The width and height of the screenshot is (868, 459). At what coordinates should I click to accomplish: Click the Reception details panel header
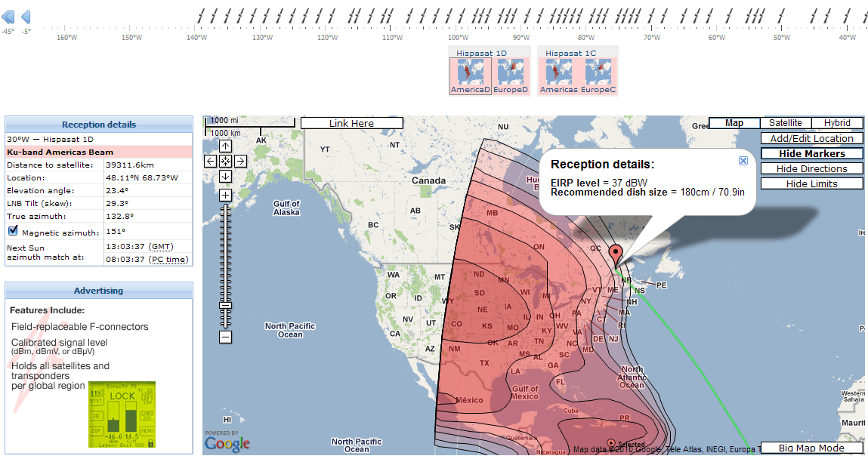click(99, 125)
